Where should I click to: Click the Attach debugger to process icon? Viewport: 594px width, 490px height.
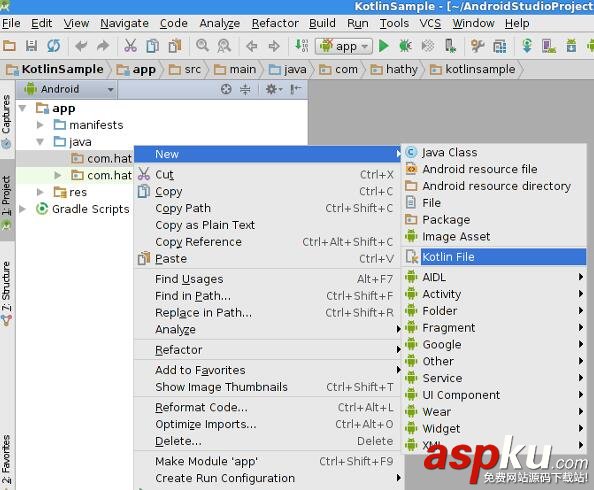point(450,46)
